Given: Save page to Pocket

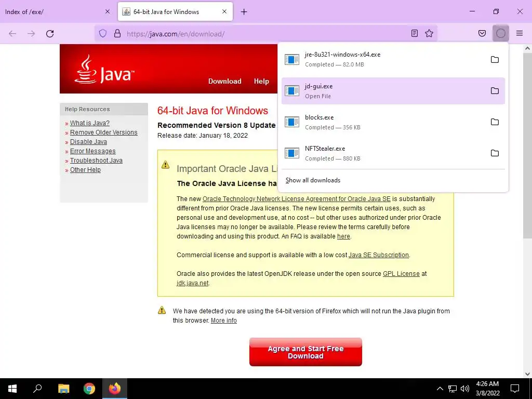Looking at the screenshot, I should point(482,33).
